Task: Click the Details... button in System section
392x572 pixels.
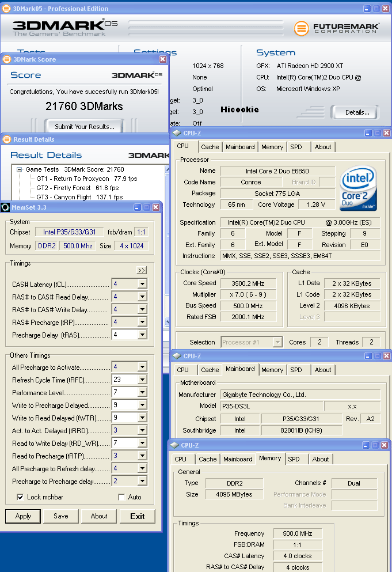Action: coord(357,112)
